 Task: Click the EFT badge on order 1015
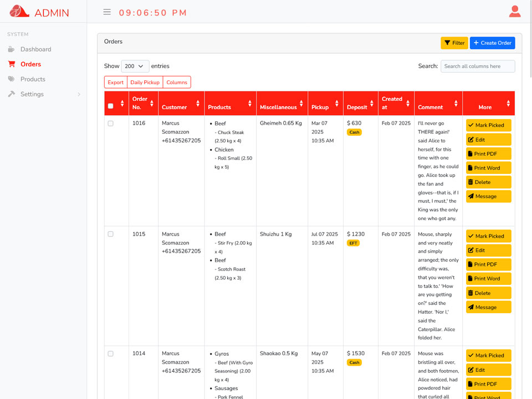click(x=353, y=243)
